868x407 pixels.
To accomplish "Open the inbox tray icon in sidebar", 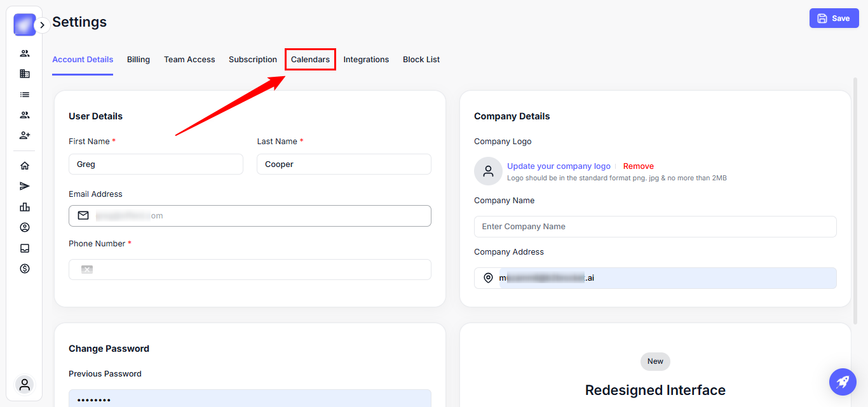I will [x=25, y=248].
